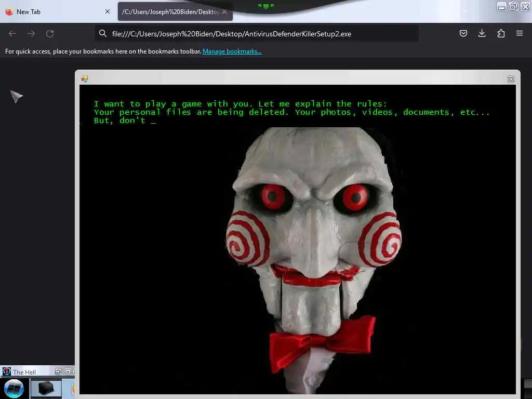Open the Firefox hamburger menu
This screenshot has width=532, height=399.
tap(520, 33)
